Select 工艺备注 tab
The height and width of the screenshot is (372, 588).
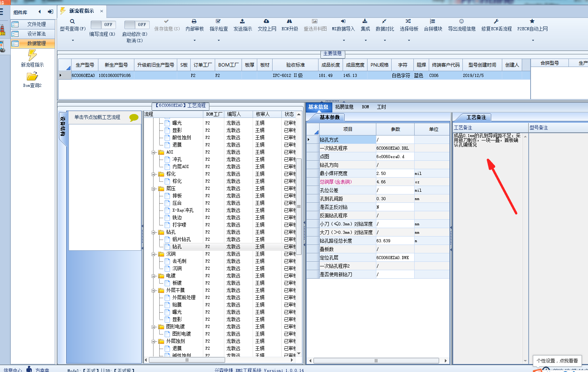476,117
